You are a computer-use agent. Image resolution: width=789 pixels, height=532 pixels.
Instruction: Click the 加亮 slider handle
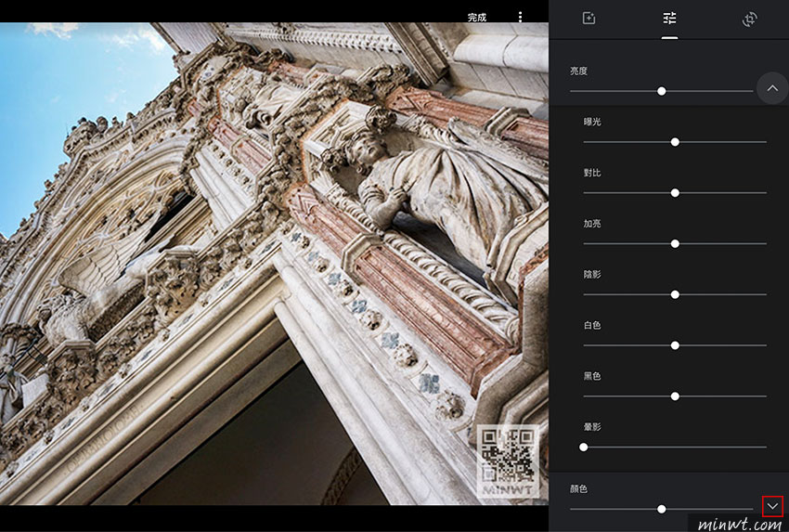tap(675, 243)
